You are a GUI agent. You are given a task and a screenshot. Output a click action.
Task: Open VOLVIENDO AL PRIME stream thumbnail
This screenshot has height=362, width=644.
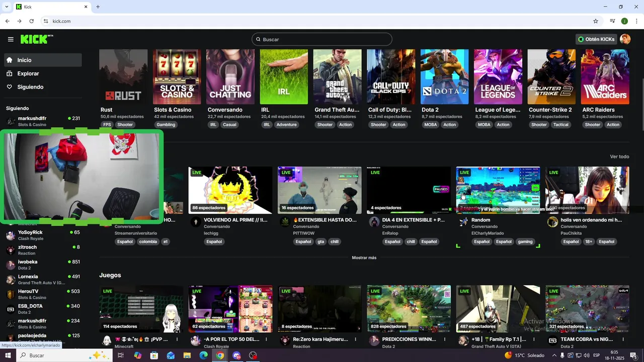pos(230,190)
